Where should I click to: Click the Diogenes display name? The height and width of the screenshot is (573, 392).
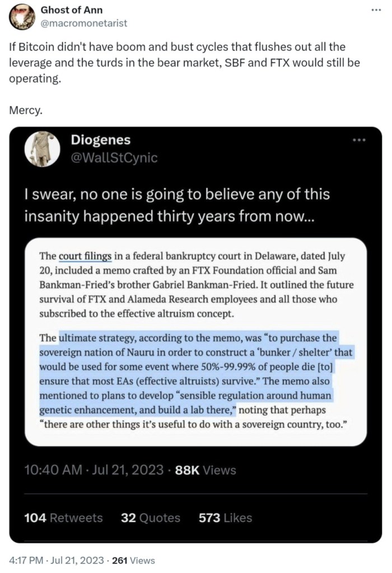pyautogui.click(x=101, y=140)
